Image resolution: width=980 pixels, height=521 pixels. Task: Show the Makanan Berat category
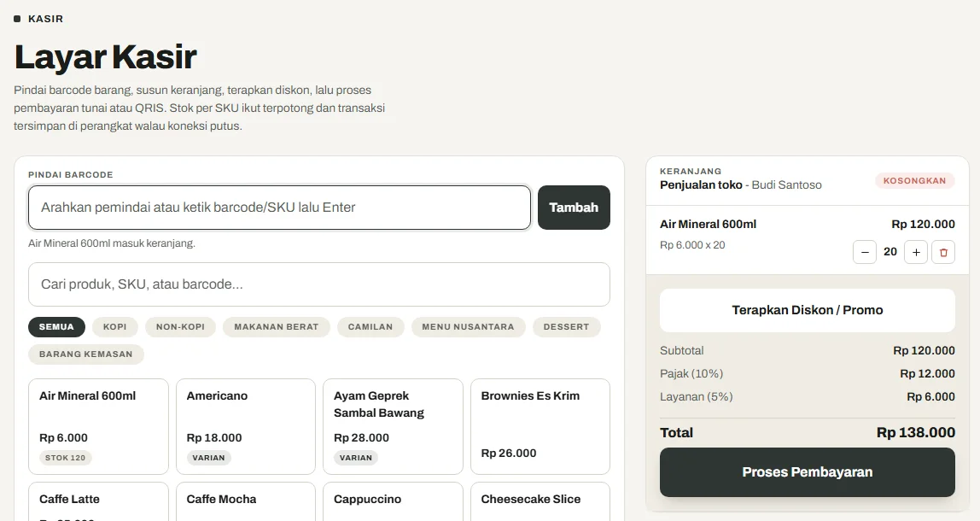coord(277,327)
